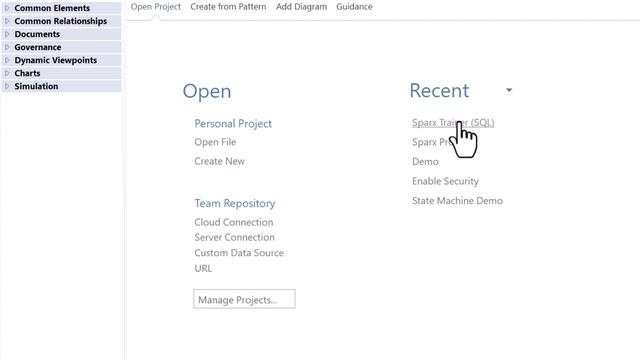This screenshot has height=360, width=640.
Task: Open the Server Connection option
Action: (234, 237)
